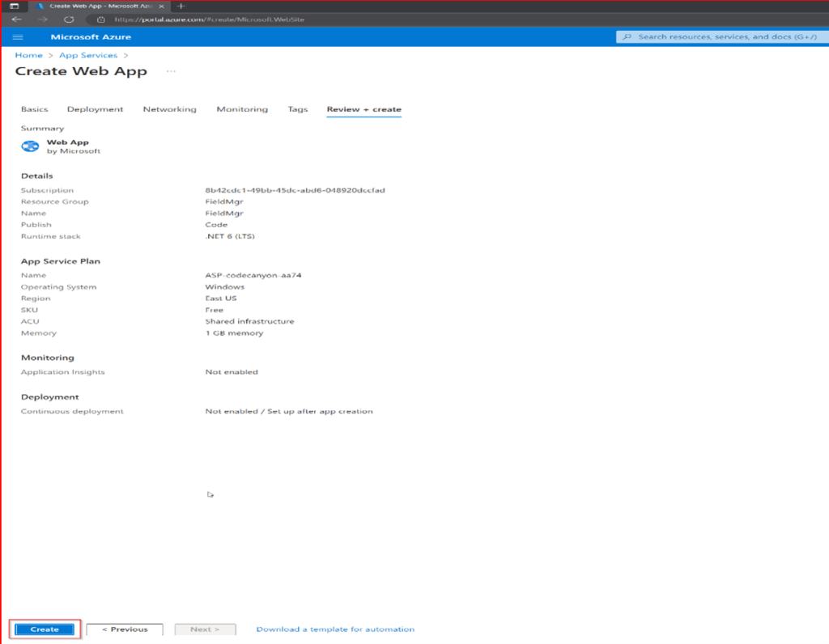Close the Create Web App browser tab
The width and height of the screenshot is (829, 644).
161,6
